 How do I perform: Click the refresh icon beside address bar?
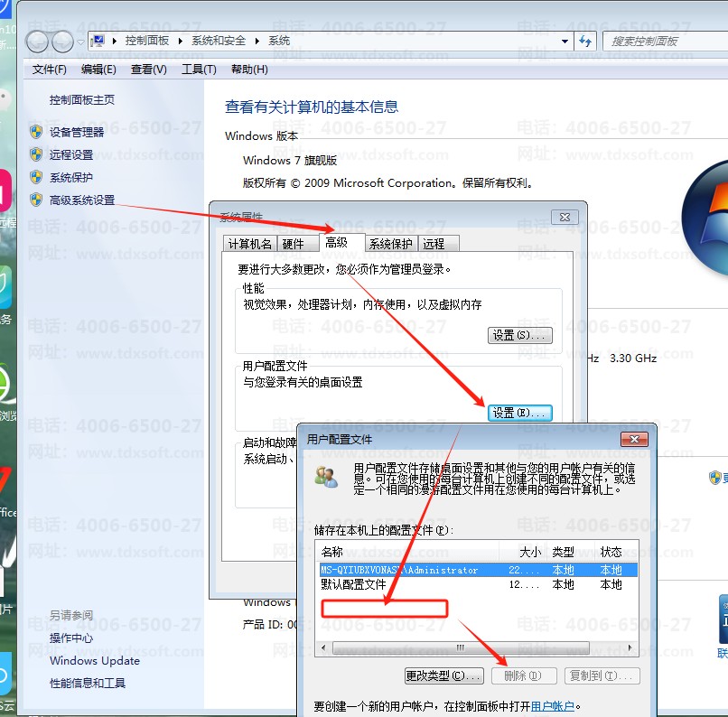(585, 41)
